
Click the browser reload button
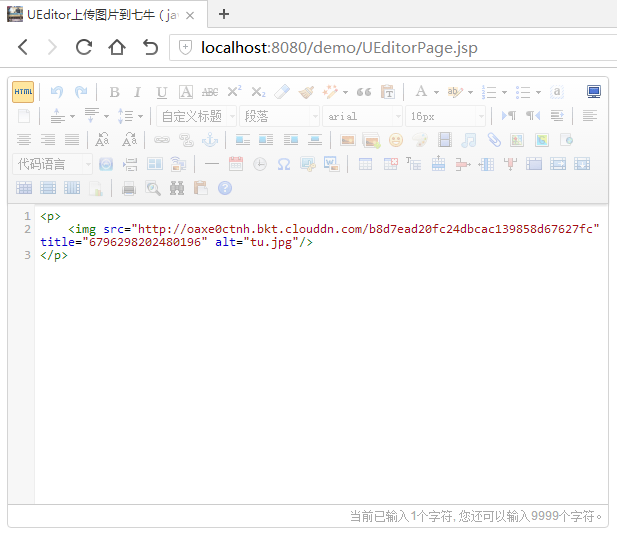coord(84,48)
